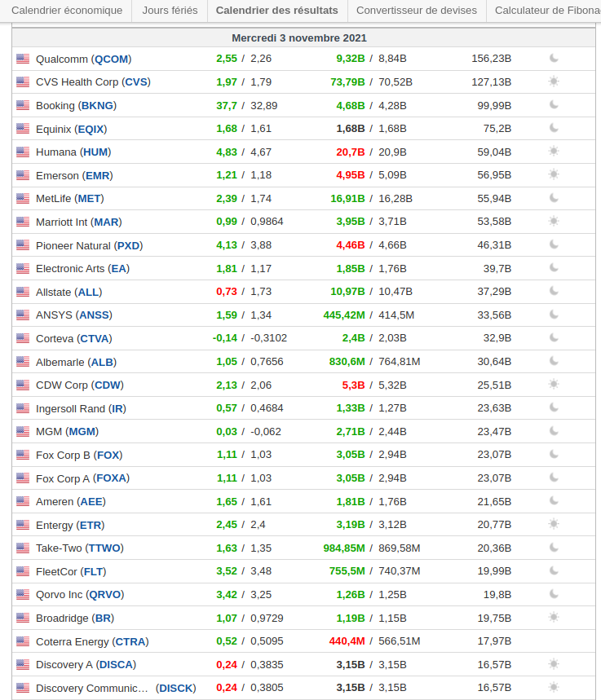The image size is (601, 700).
Task: Click the 445,42M revenue value for ANSYS
Action: (343, 315)
